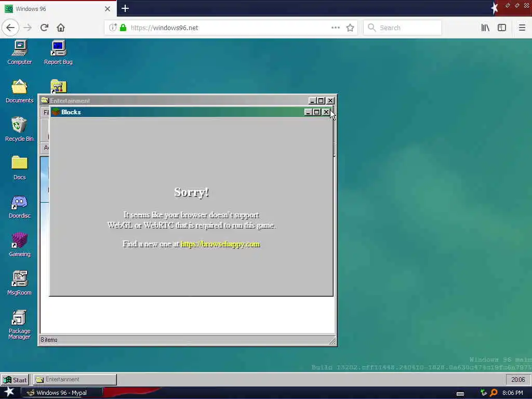
Task: Open a new browser tab
Action: point(125,8)
